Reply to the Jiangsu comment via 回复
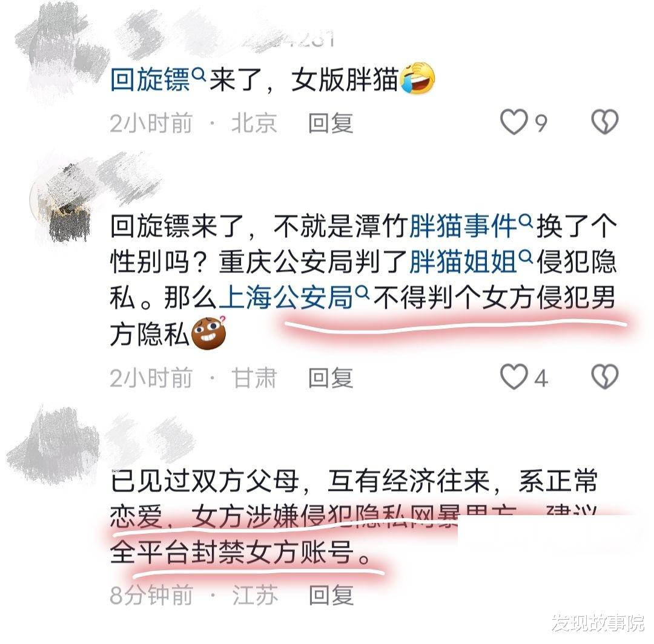This screenshot has height=644, width=654. pyautogui.click(x=331, y=595)
